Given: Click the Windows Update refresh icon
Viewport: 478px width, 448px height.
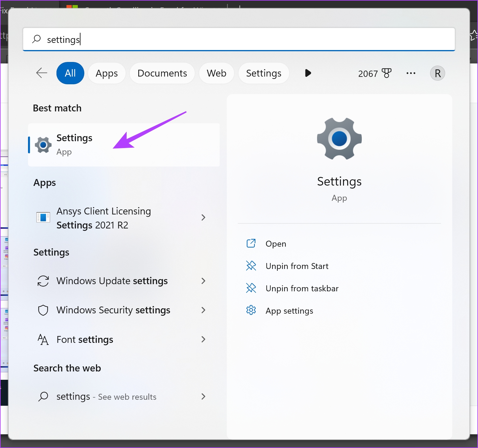Looking at the screenshot, I should tap(43, 281).
